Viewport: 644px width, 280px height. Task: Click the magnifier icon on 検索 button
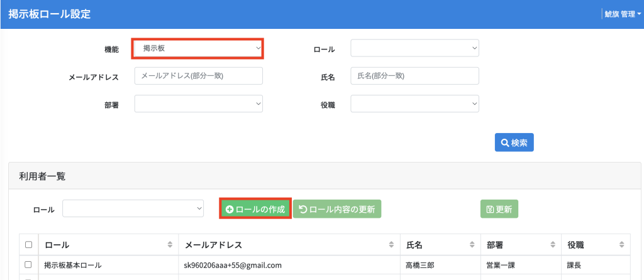pyautogui.click(x=505, y=143)
